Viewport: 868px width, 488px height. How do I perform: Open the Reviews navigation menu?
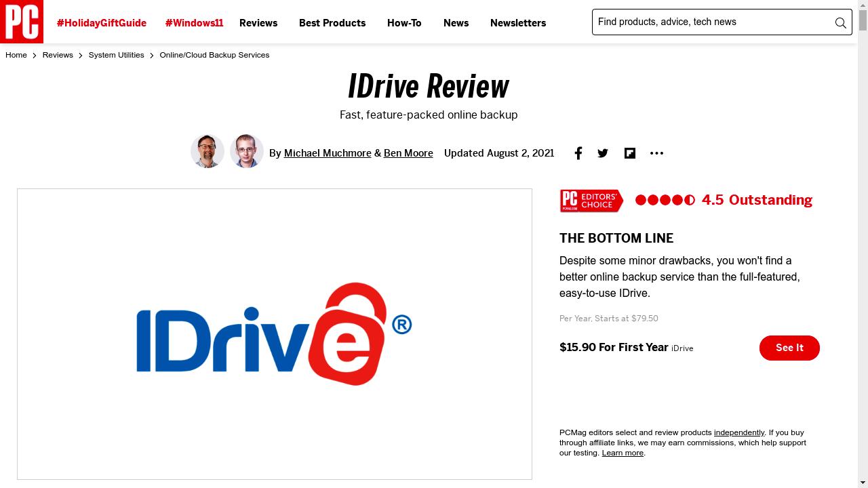pos(258,23)
